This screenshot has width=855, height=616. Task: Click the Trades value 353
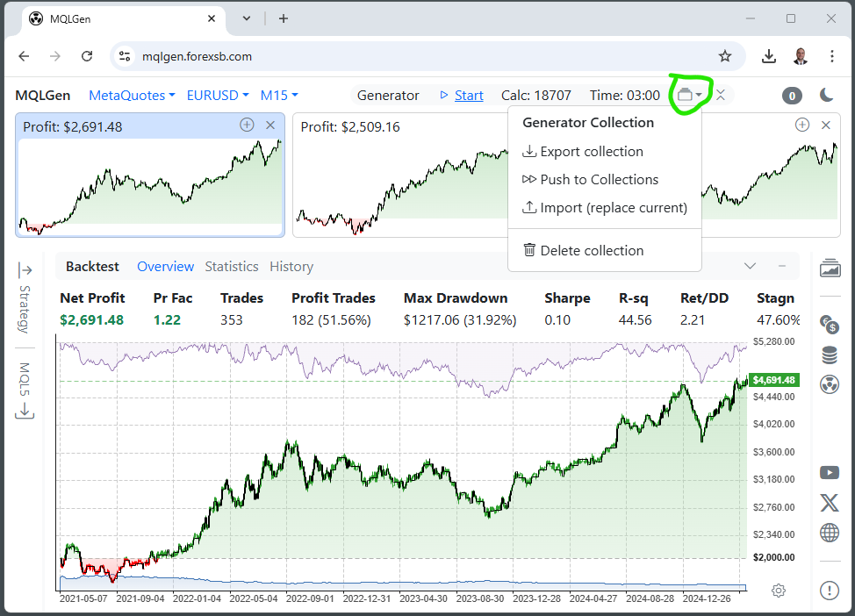click(x=231, y=320)
